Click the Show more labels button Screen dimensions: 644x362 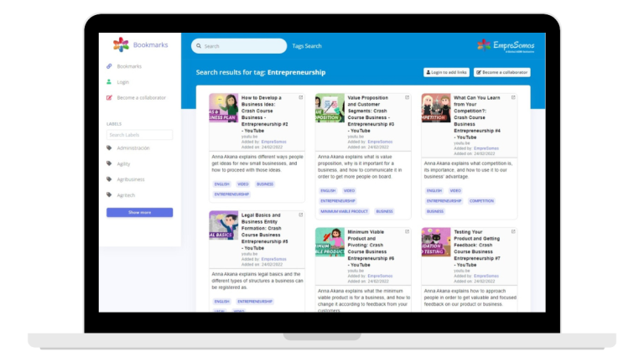pyautogui.click(x=140, y=212)
